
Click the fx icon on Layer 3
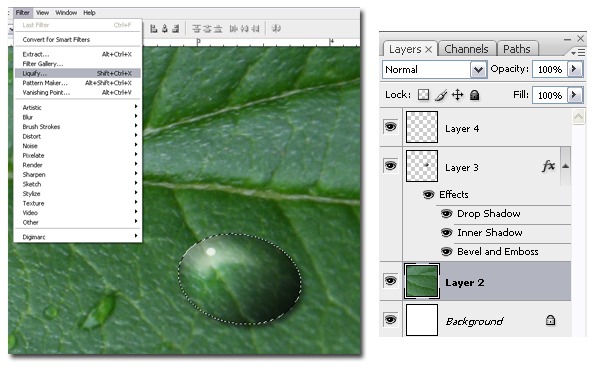pos(548,166)
